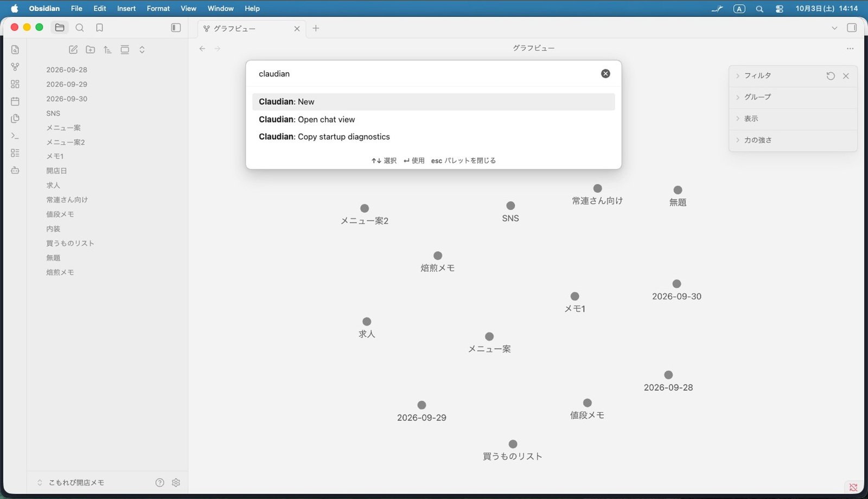Click sync status icon in bottom-right corner

[x=853, y=487]
